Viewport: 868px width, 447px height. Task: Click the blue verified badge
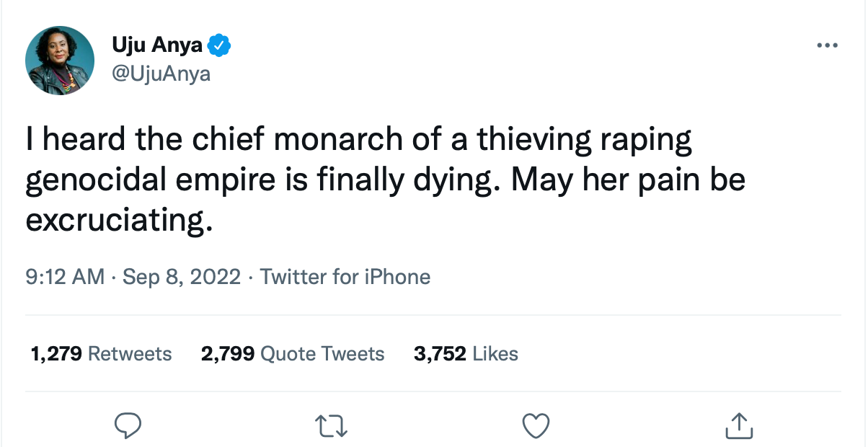[x=218, y=44]
